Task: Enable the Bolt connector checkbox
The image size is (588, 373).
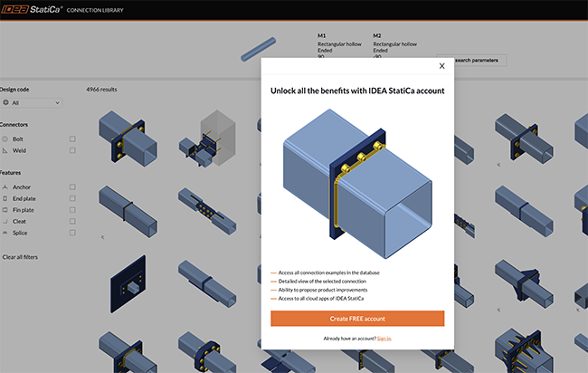Action: [72, 139]
